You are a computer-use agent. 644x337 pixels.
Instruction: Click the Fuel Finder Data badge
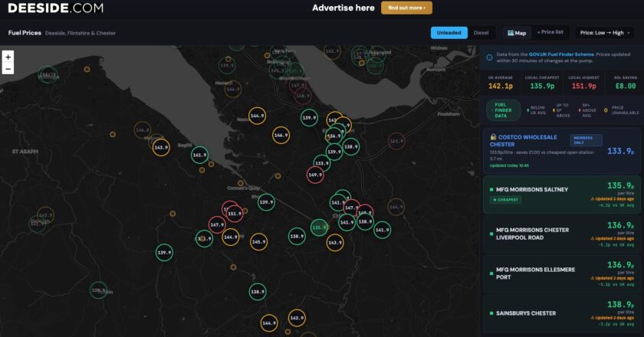503,110
